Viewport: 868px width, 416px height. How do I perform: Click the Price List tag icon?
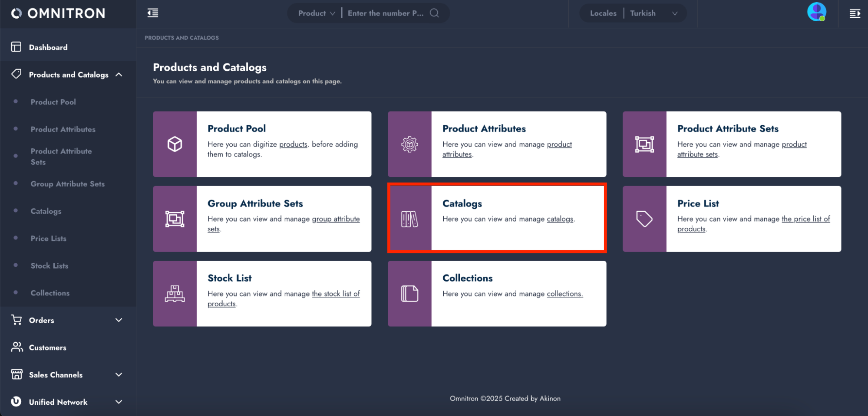(x=644, y=219)
